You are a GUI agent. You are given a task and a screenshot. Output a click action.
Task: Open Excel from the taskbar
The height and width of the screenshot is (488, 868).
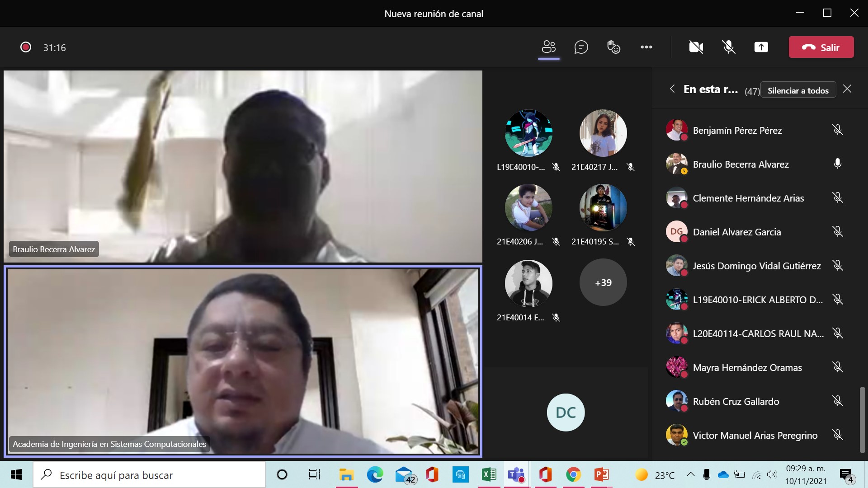pyautogui.click(x=489, y=475)
